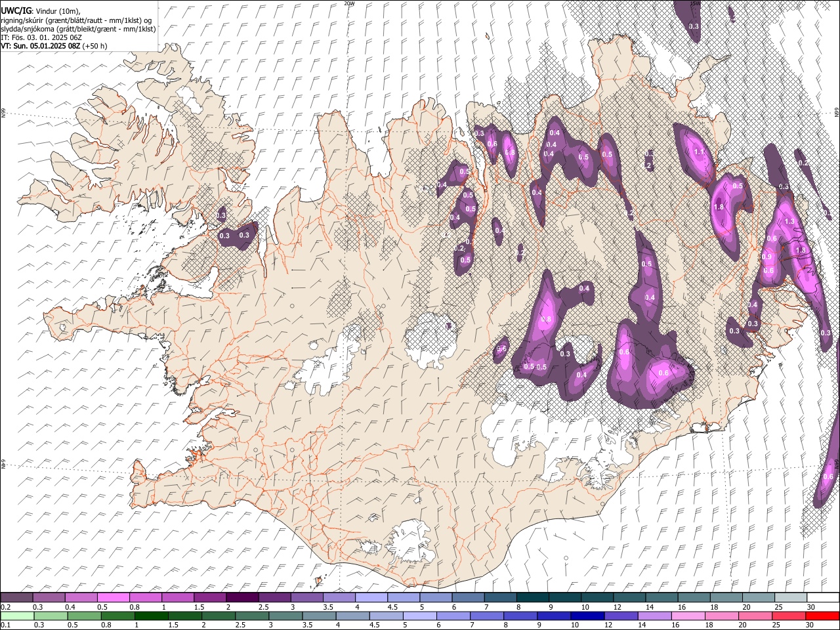Click the 1.1 snowfall value on the map
Image resolution: width=840 pixels, height=630 pixels.
[699, 152]
